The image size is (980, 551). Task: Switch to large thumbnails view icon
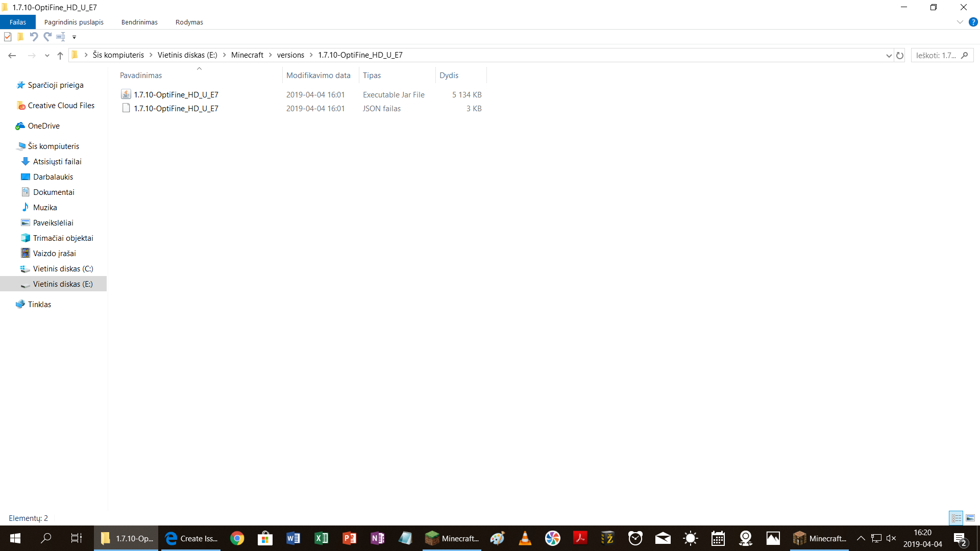pos(970,518)
